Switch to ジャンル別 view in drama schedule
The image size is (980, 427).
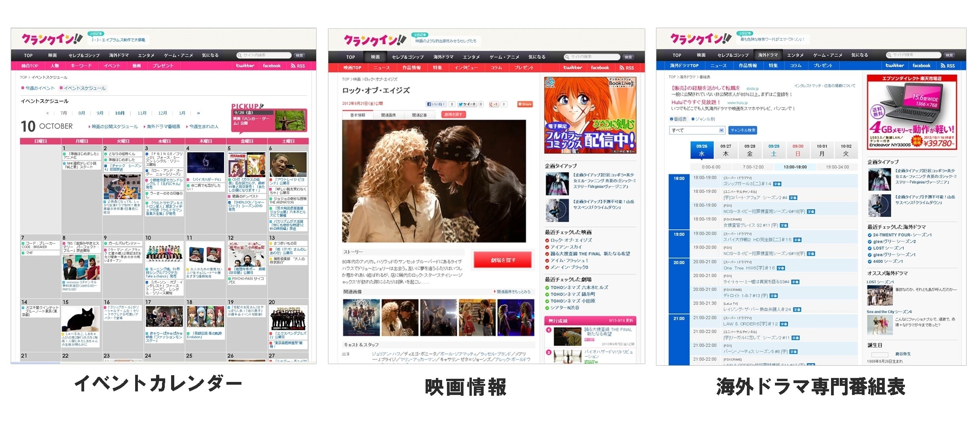pos(703,119)
